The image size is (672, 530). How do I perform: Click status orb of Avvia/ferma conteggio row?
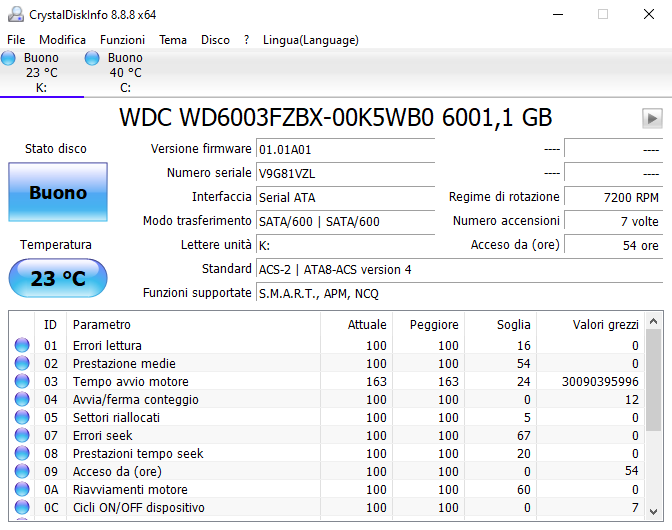pyautogui.click(x=22, y=399)
